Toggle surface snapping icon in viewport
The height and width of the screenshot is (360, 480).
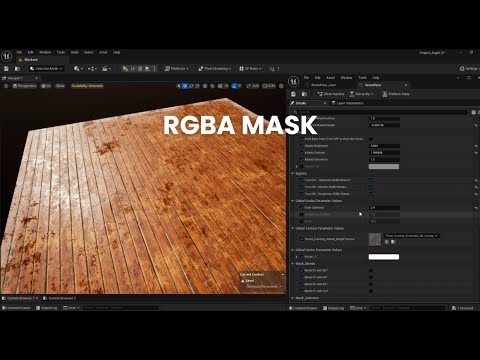(212, 86)
